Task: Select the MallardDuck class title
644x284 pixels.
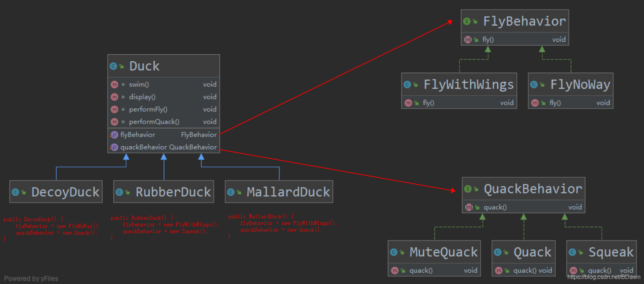Action: click(288, 192)
